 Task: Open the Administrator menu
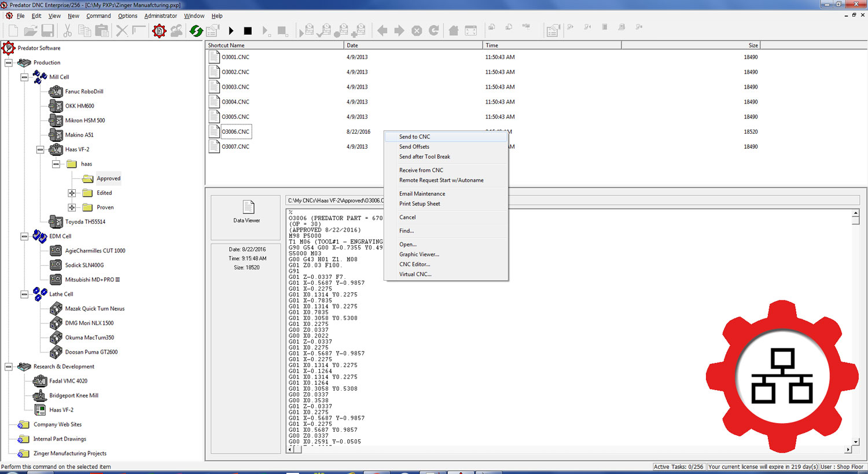pos(160,16)
